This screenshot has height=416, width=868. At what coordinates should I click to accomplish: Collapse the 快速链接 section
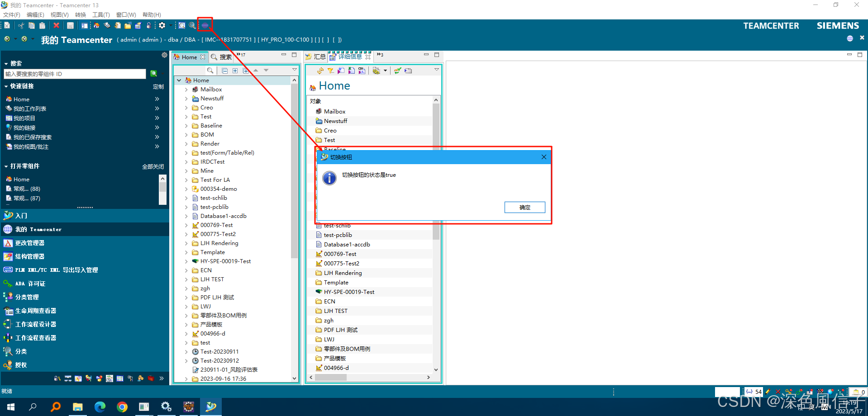point(6,86)
